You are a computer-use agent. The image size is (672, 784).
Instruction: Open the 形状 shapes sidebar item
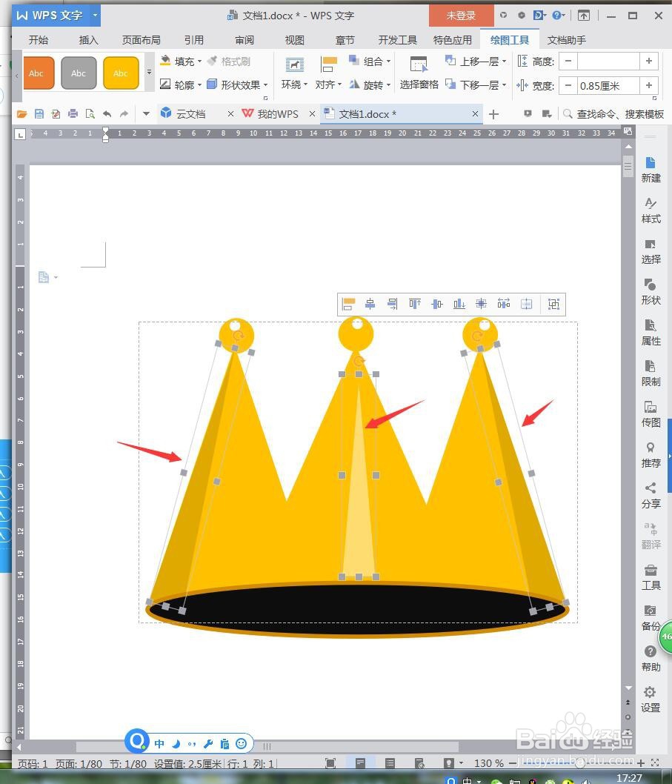click(x=651, y=291)
